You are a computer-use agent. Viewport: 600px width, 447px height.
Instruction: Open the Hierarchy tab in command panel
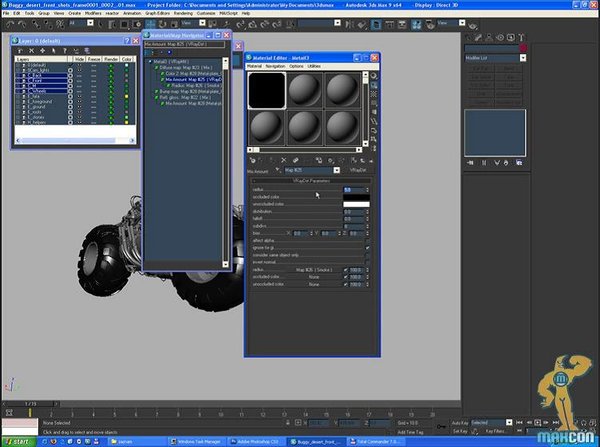(x=489, y=38)
